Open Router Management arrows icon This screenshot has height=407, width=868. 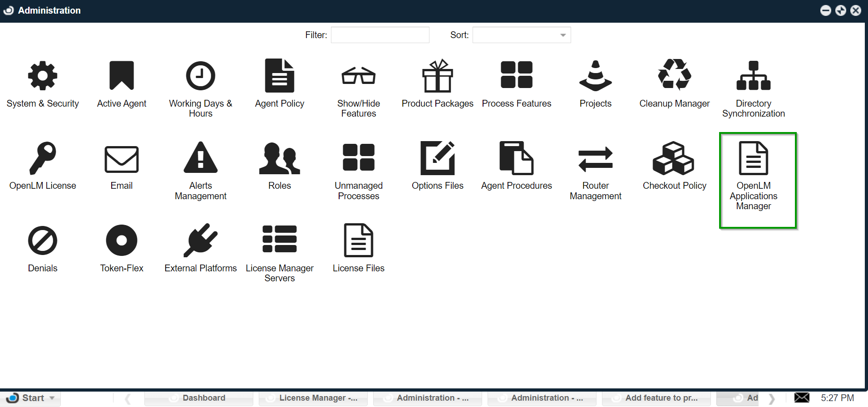[x=595, y=159]
